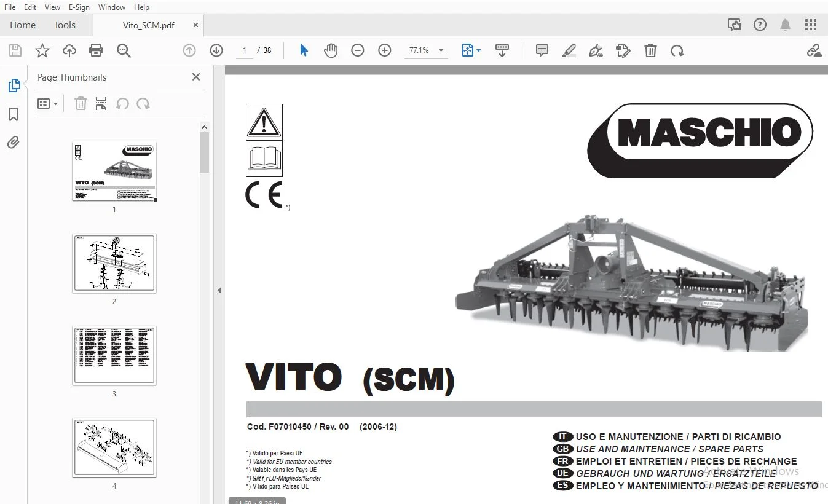Open the Edit PDF tool
The image size is (828, 504).
click(623, 50)
